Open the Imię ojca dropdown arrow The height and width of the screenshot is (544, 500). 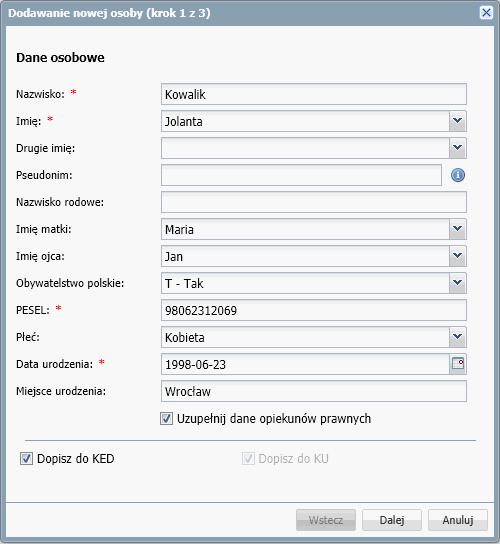pyautogui.click(x=458, y=256)
